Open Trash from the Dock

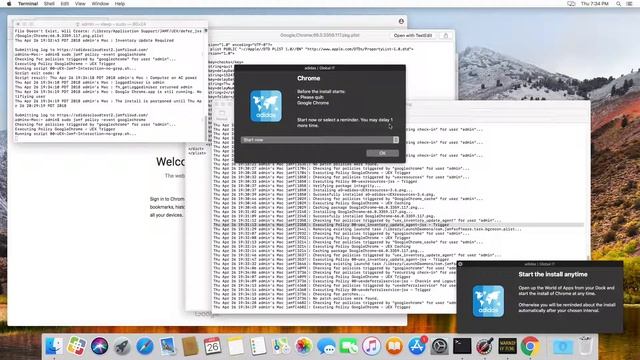pyautogui.click(x=585, y=347)
